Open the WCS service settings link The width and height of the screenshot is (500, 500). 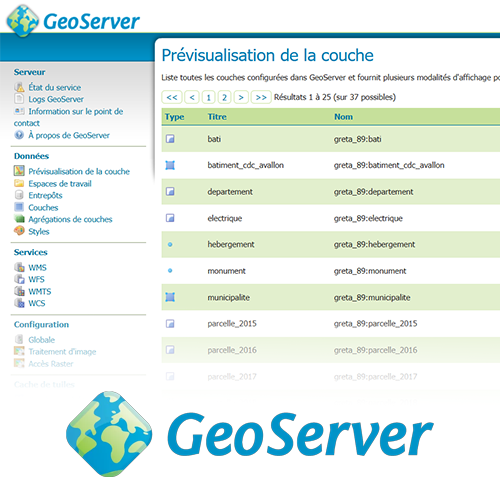click(x=37, y=303)
